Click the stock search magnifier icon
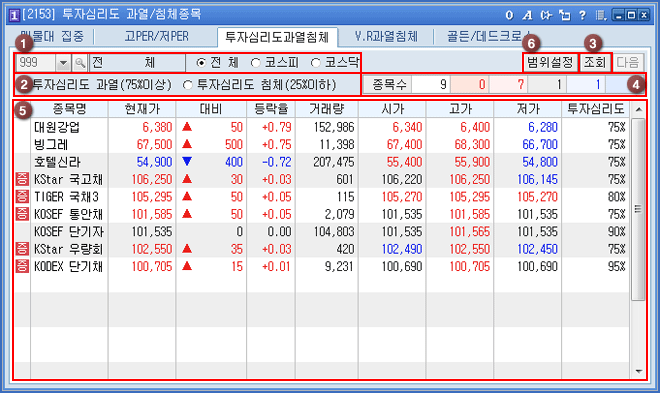 (80, 63)
